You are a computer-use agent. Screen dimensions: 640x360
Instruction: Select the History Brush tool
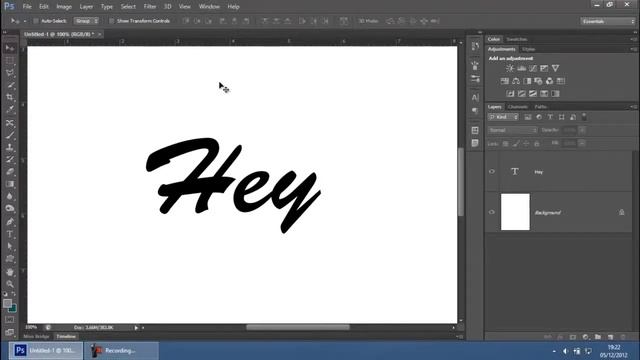[x=10, y=160]
